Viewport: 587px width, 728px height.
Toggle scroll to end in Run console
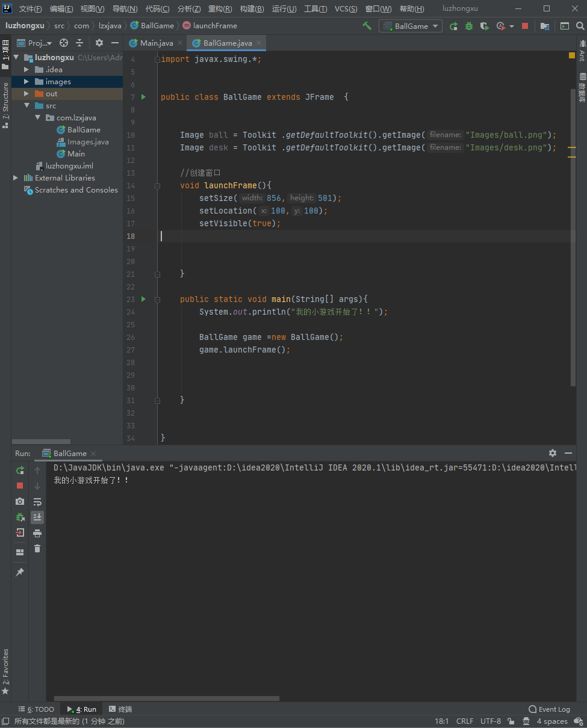[37, 517]
